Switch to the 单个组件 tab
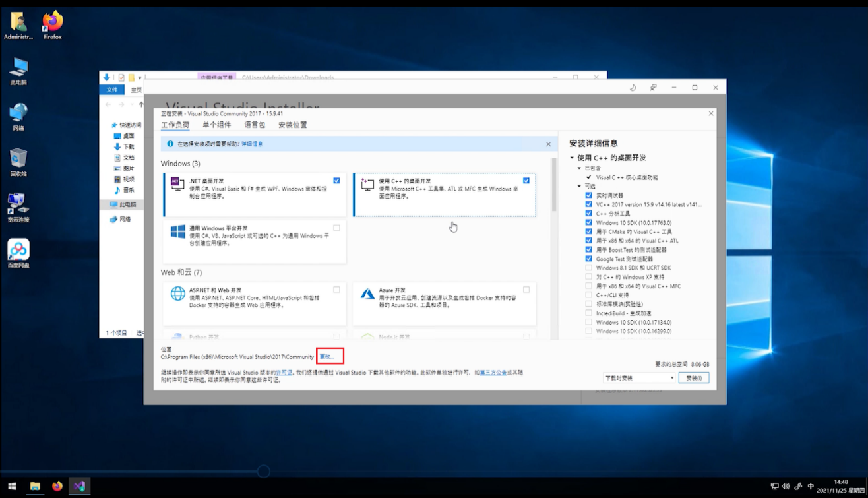Image resolution: width=868 pixels, height=498 pixels. 216,125
